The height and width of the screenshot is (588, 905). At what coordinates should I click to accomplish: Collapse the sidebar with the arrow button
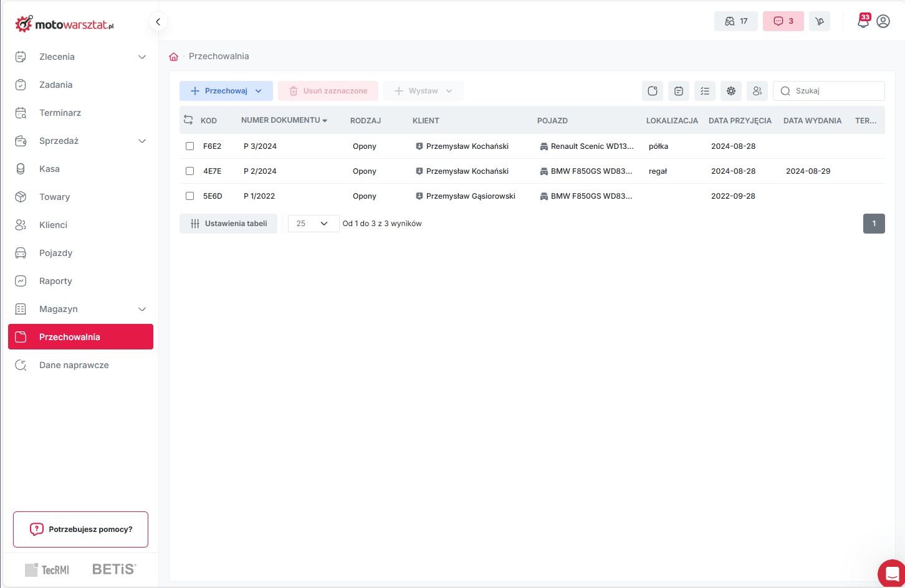(158, 22)
